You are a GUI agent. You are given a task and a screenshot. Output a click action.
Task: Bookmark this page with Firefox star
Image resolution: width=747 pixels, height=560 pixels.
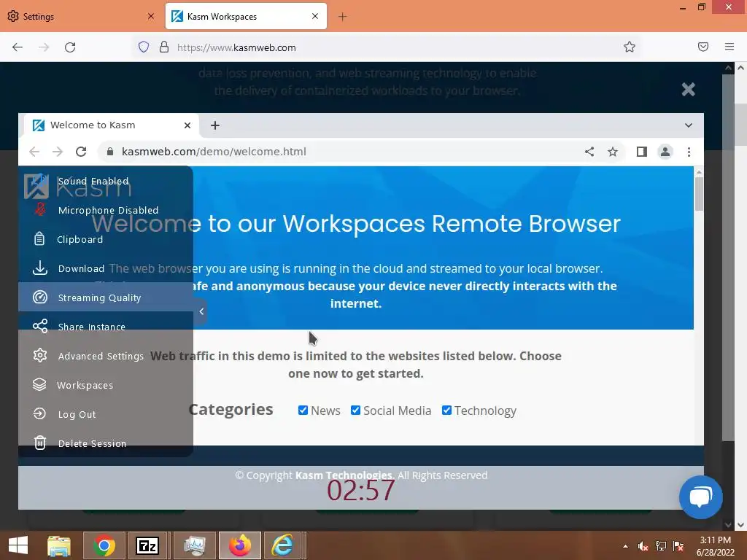[x=630, y=47]
